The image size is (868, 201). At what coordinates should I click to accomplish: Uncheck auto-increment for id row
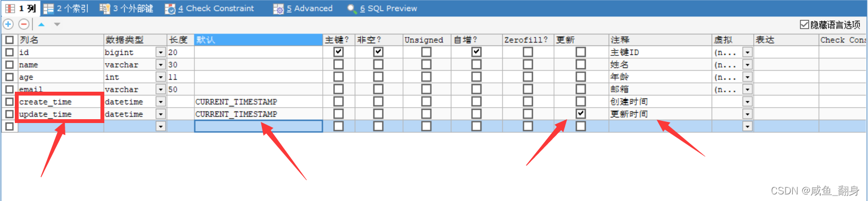click(477, 52)
